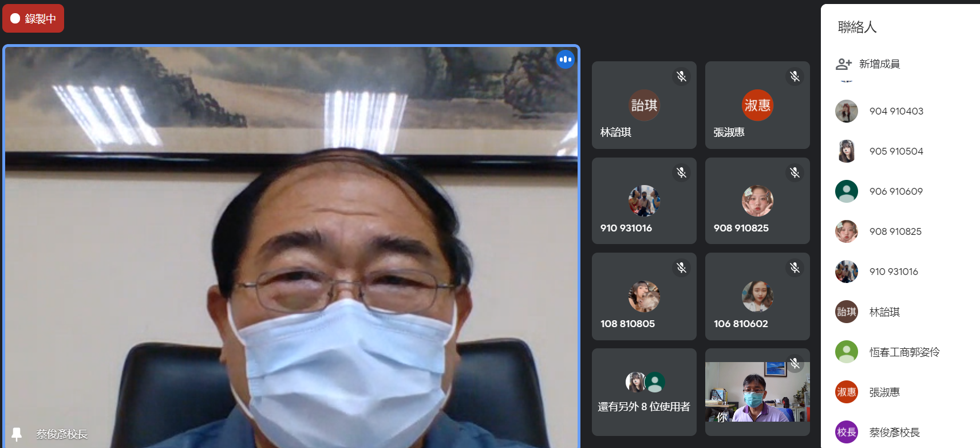
Task: Click muted mic icon on 林詒琪 tile
Action: (x=681, y=76)
